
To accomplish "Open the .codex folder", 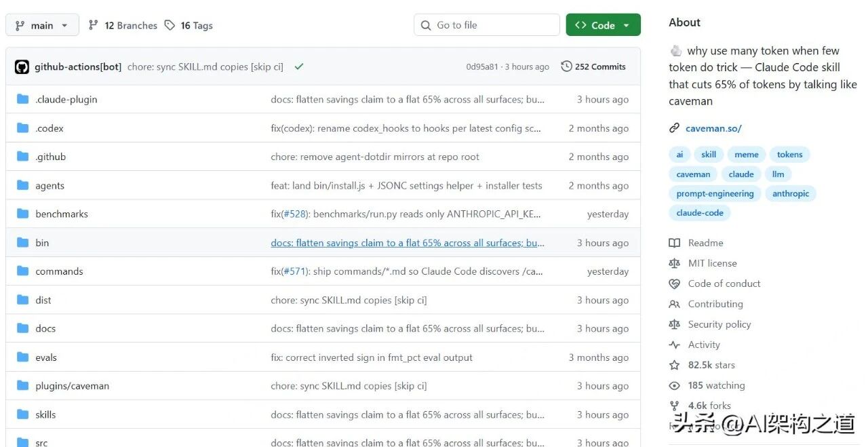I will (x=50, y=128).
